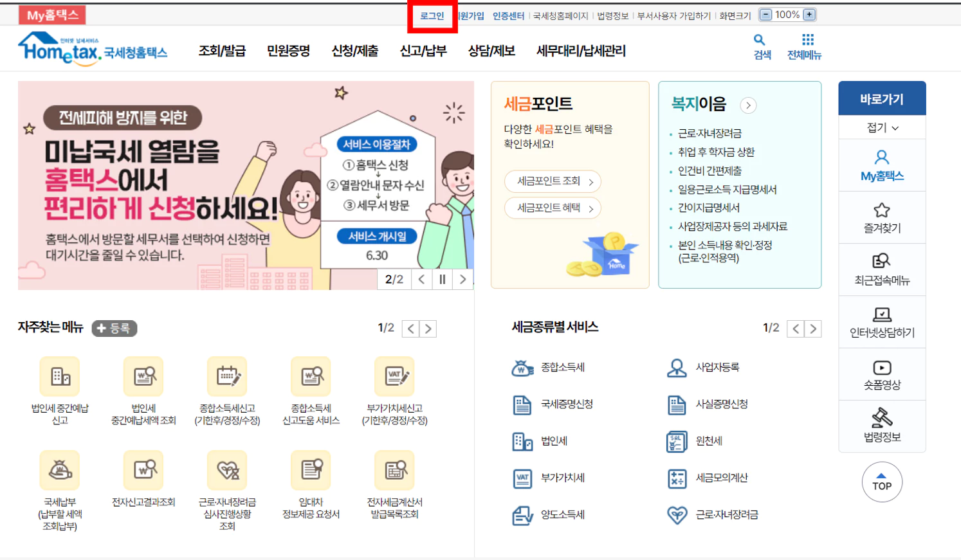The height and width of the screenshot is (560, 961).
Task: Open 임대차 정보제공 요청서 icon
Action: coord(311,470)
